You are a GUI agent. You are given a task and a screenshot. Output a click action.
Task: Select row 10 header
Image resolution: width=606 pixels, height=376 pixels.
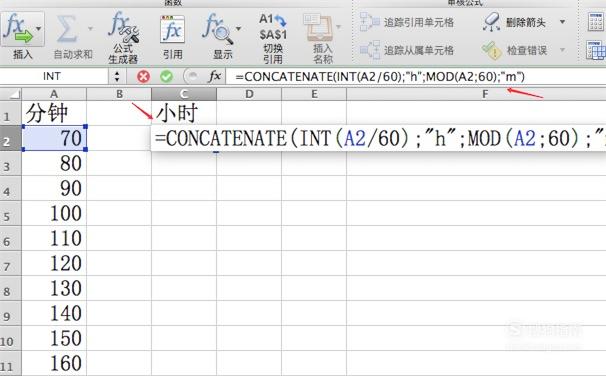11,338
